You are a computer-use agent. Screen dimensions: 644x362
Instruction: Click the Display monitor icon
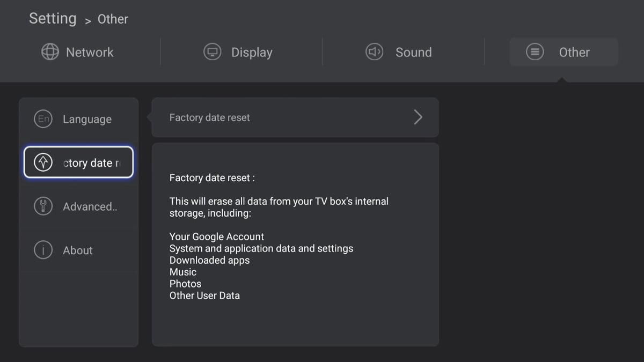[x=213, y=52]
